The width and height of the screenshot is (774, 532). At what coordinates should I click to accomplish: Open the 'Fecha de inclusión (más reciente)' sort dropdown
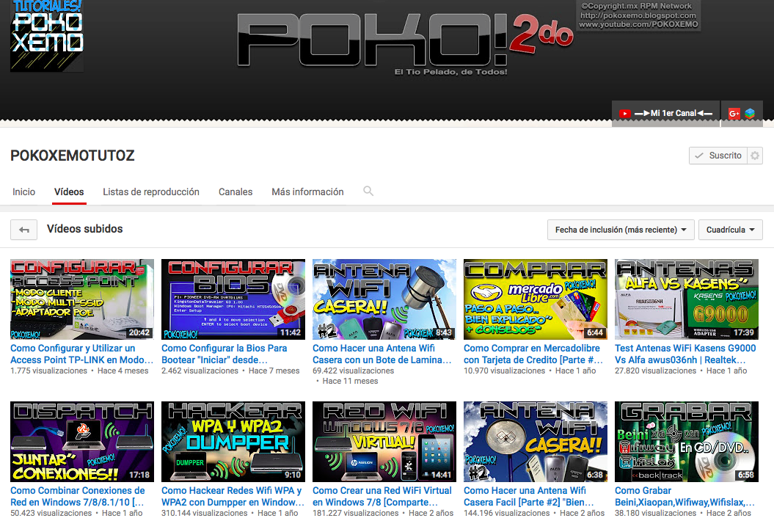coord(621,230)
